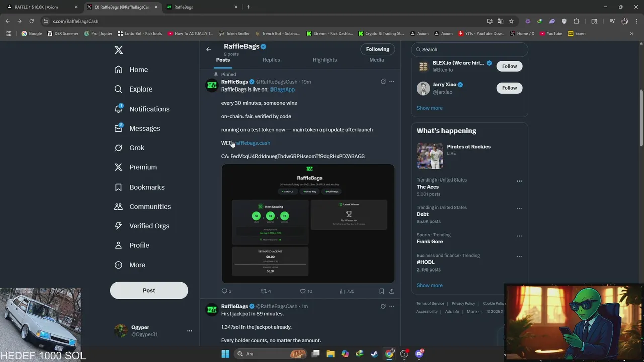
Task: Open Bookmarks in sidebar
Action: point(139,187)
